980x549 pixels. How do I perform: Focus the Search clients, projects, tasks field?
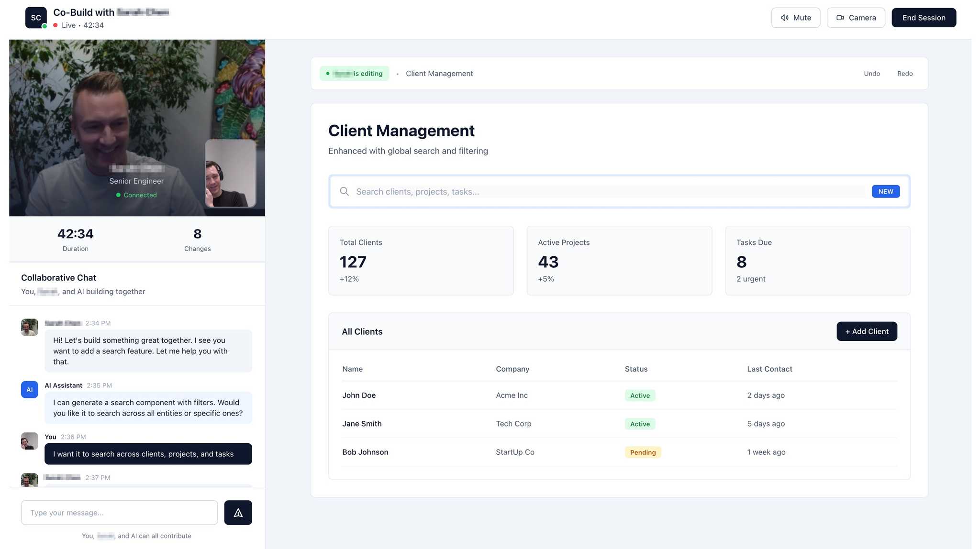(x=608, y=191)
